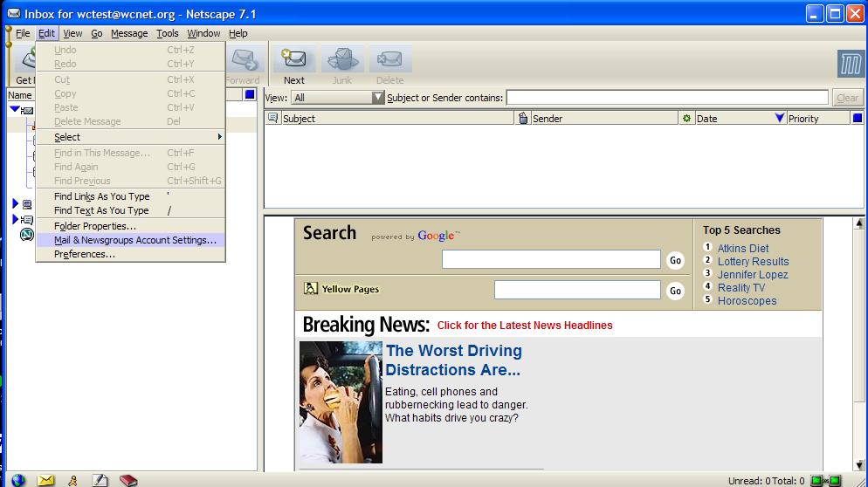Click the thread column icon beside Subject
This screenshot has height=487, width=868.
pos(272,118)
